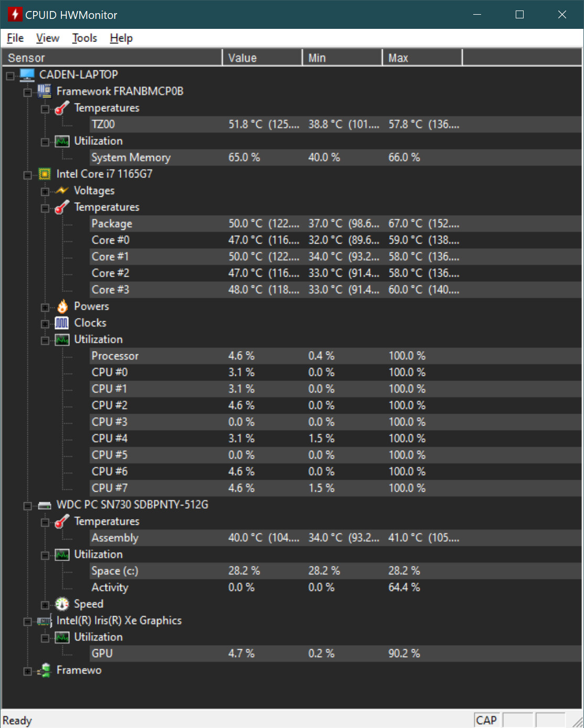This screenshot has height=728, width=584.
Task: Open the View menu
Action: pyautogui.click(x=48, y=38)
